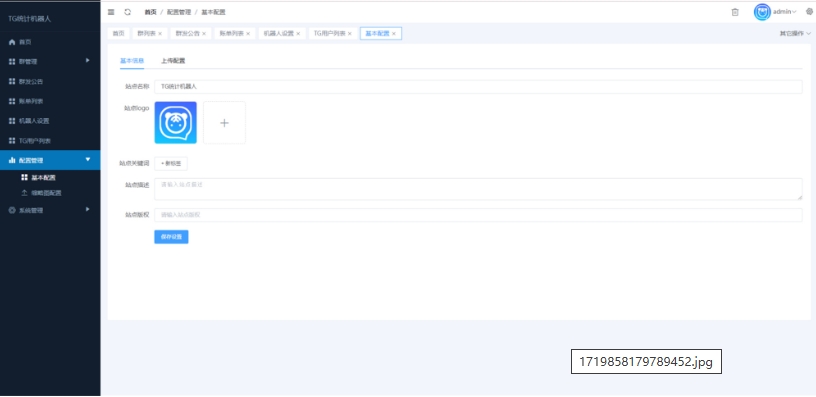Image resolution: width=816 pixels, height=397 pixels.
Task: Expand the 系统管理 sidebar menu
Action: pyautogui.click(x=50, y=210)
